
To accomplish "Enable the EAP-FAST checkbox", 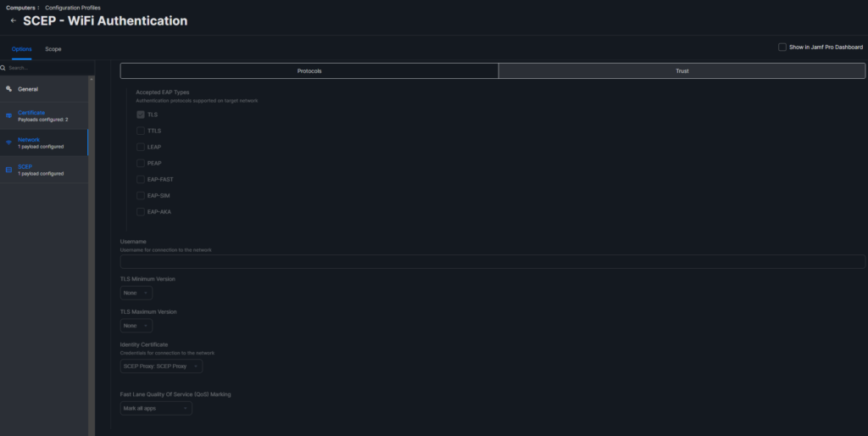I will coord(141,180).
